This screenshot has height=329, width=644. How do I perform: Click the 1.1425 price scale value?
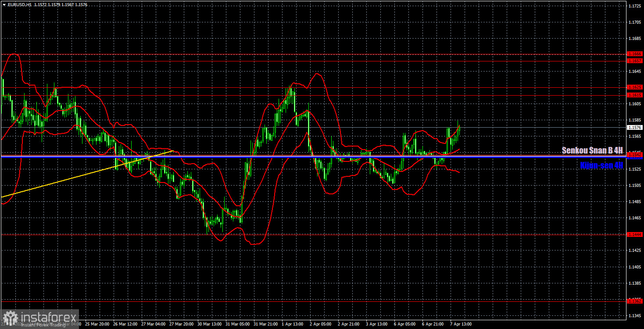click(x=635, y=250)
